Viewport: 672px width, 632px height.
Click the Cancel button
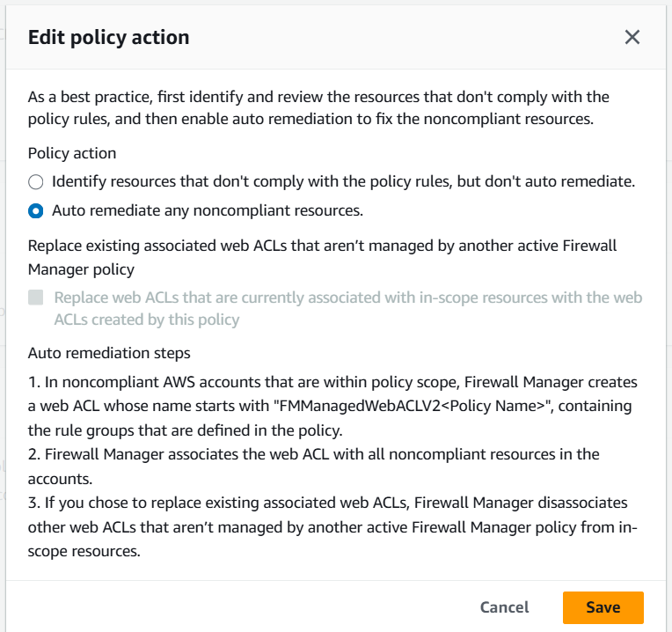[504, 607]
